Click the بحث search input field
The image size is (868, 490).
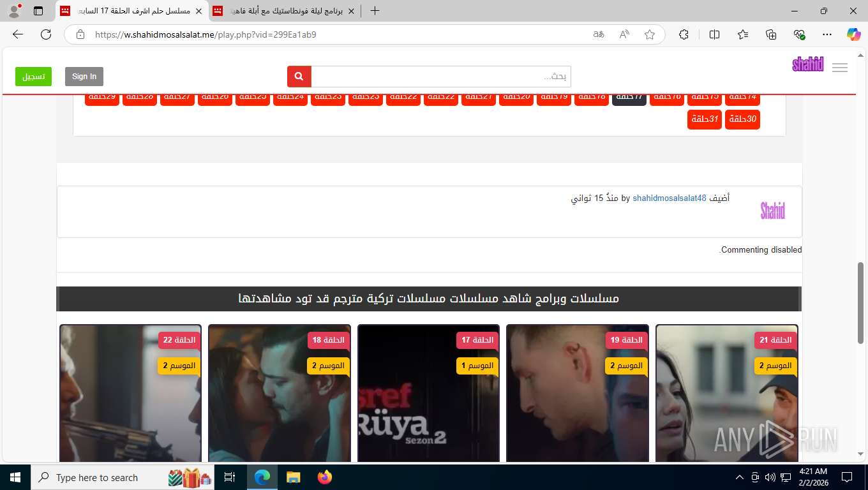[x=441, y=77]
